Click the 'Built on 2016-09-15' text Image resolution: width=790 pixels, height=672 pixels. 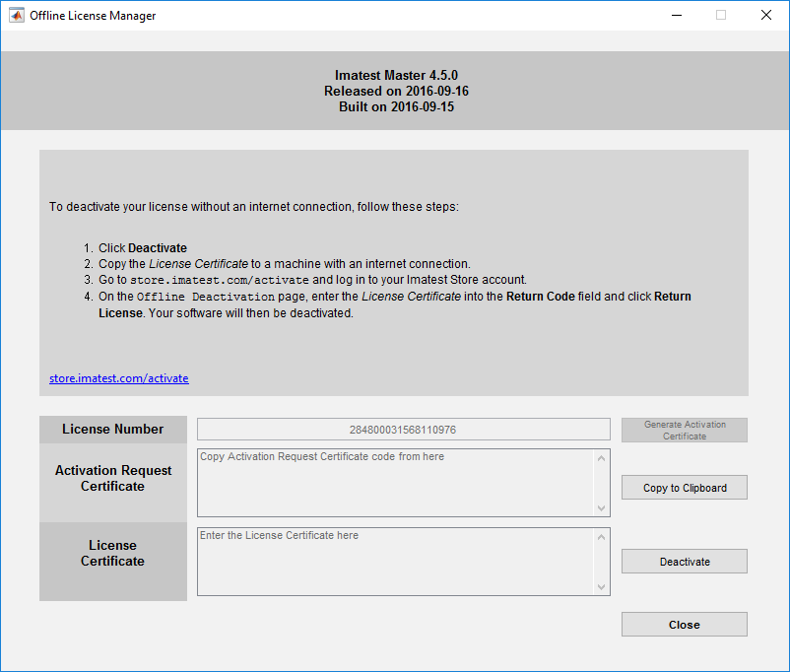tap(396, 106)
